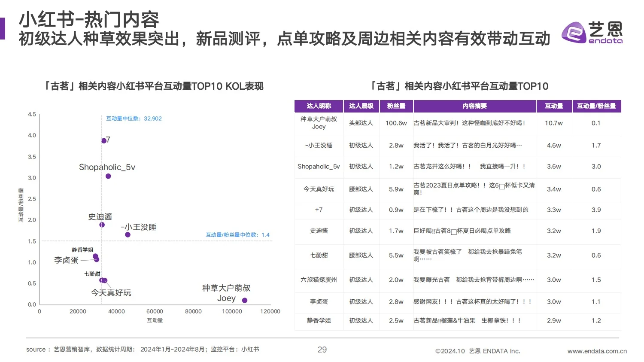Click the Shopaholic_5v scatter point

(x=108, y=176)
